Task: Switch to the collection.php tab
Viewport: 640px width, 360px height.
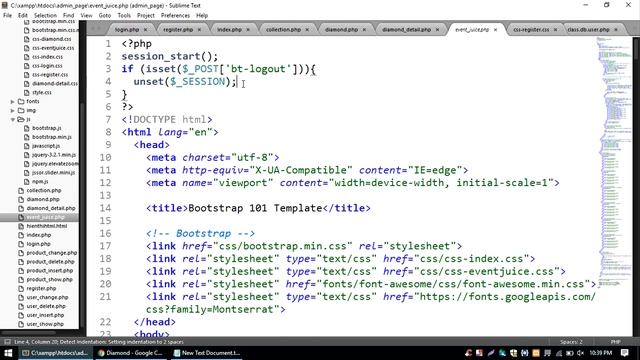Action: click(x=283, y=29)
